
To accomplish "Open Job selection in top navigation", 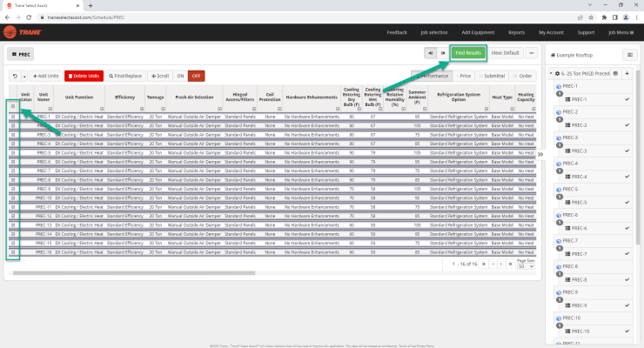I will (434, 32).
